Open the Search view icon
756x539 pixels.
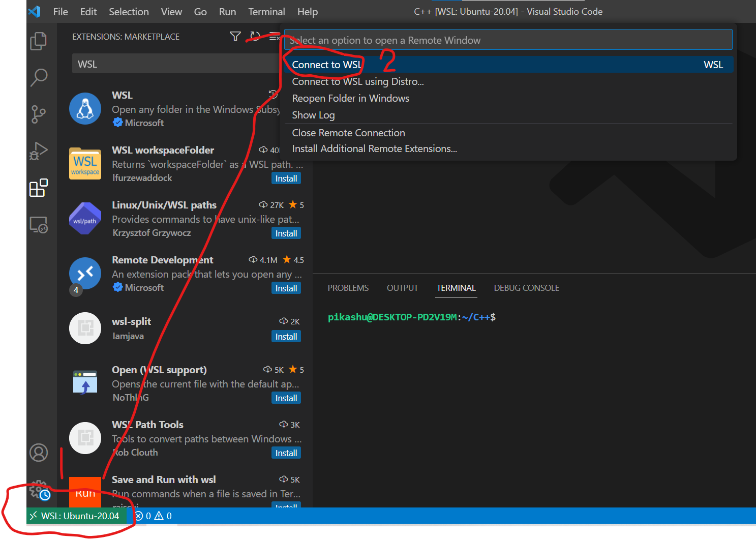click(x=39, y=78)
